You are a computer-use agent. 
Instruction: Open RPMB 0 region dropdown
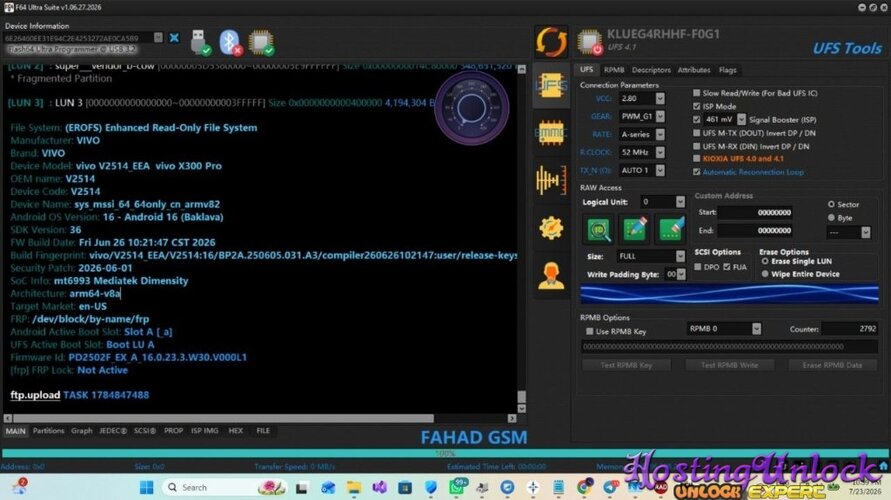tap(756, 328)
